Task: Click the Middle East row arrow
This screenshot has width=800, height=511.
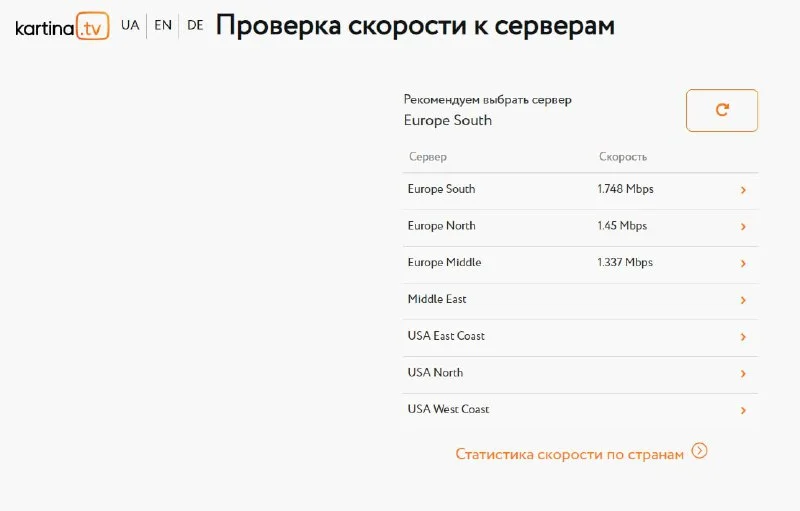Action: click(x=743, y=300)
